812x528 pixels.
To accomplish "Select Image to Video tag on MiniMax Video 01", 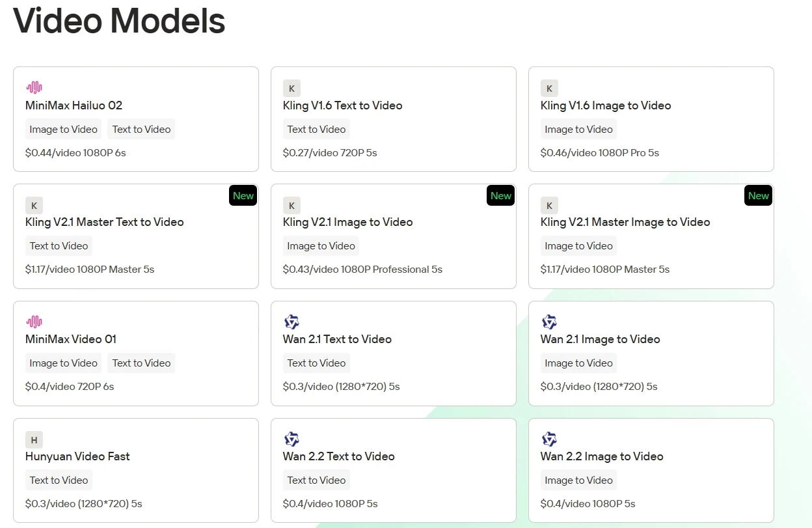I will (x=63, y=363).
